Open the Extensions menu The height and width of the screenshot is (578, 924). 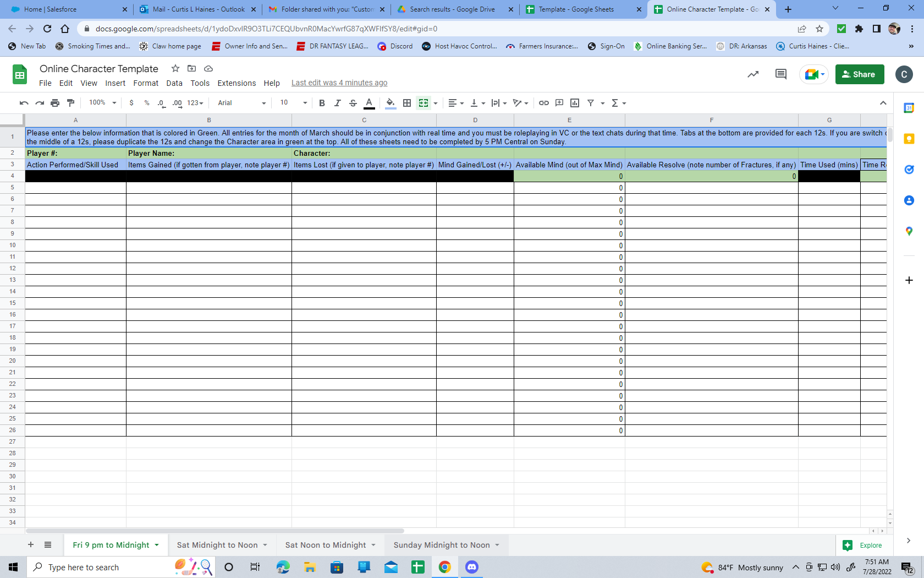point(237,83)
